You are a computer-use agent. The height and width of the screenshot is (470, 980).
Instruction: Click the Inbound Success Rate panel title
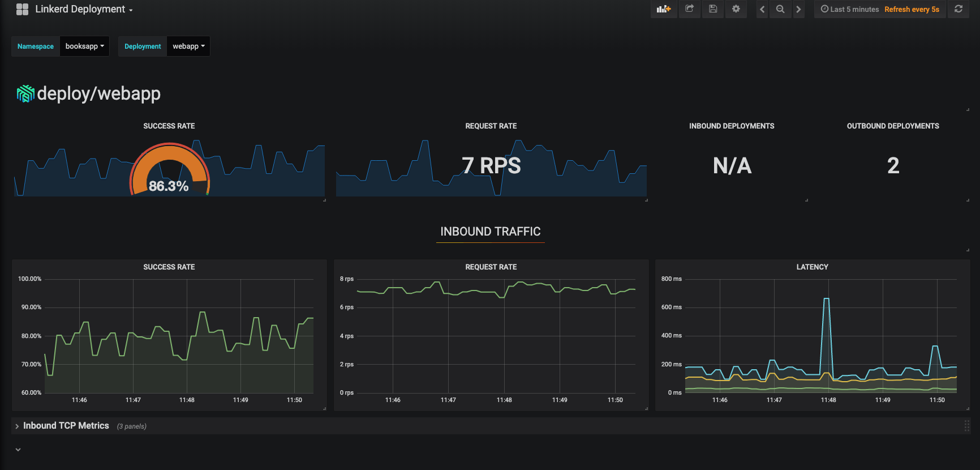[169, 267]
